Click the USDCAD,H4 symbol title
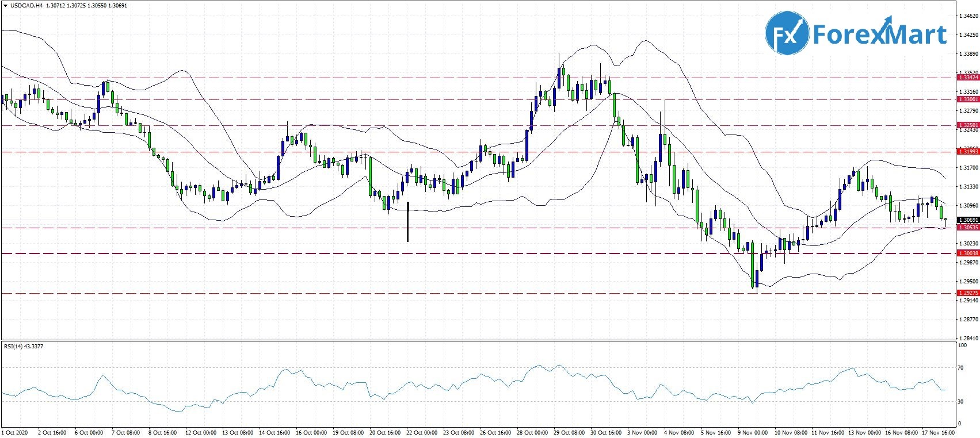980x438 pixels. (26, 6)
